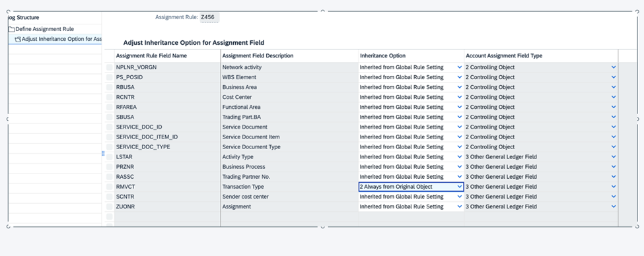Select the row checkbox for SERVICE_DOC_ID
Image resolution: width=644 pixels, height=256 pixels.
(x=109, y=127)
